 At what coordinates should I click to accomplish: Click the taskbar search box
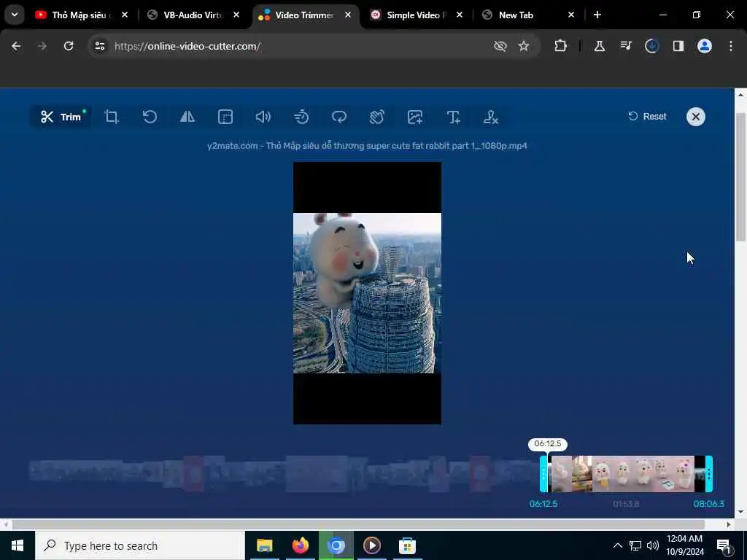coord(140,545)
